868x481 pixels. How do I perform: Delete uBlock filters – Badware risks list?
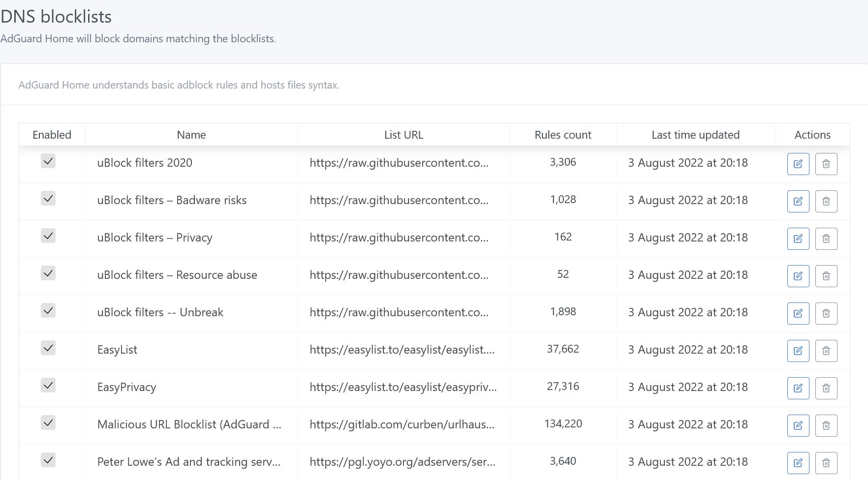[x=826, y=201]
